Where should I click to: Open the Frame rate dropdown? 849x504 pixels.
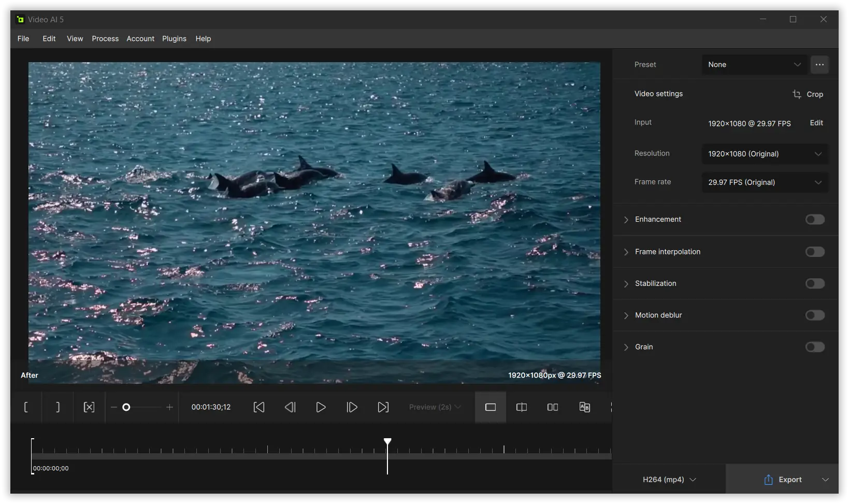click(765, 182)
